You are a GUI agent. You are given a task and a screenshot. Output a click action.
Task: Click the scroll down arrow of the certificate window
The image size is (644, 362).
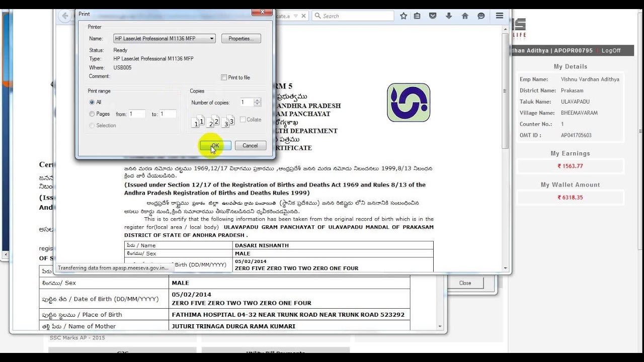click(x=506, y=268)
